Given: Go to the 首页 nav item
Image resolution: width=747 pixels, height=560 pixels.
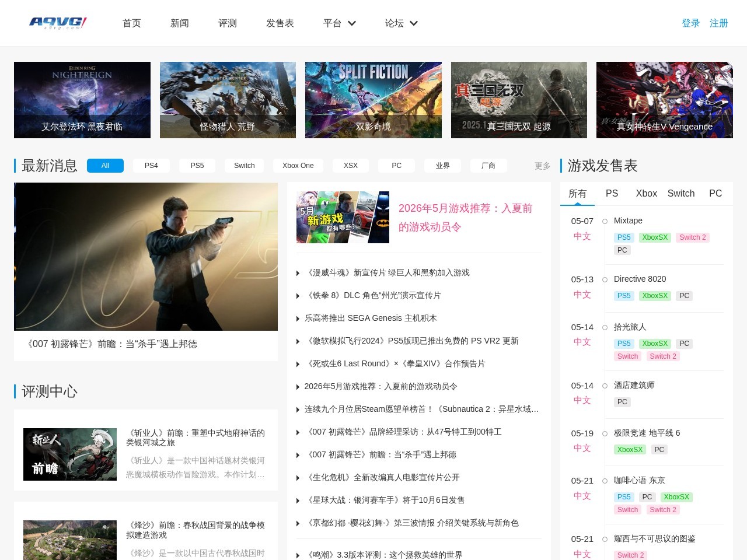Looking at the screenshot, I should [x=132, y=23].
